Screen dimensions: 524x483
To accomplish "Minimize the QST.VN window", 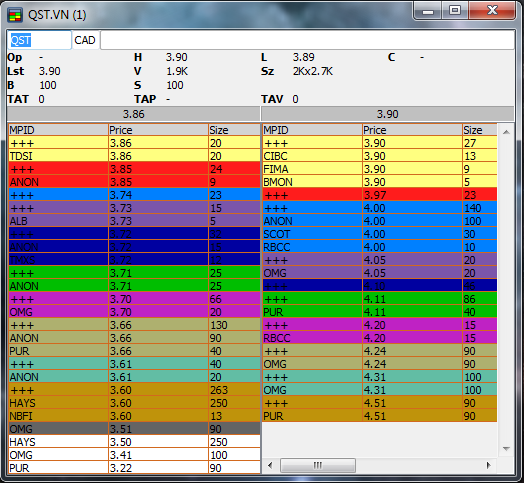I will click(x=428, y=11).
